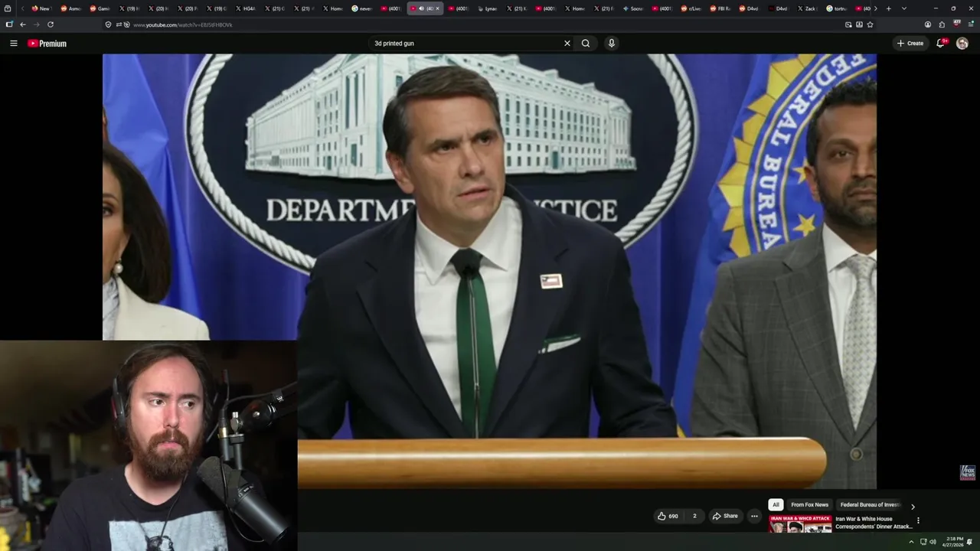Open the extensions puzzle icon
Screen dimensions: 980x551
(x=942, y=24)
